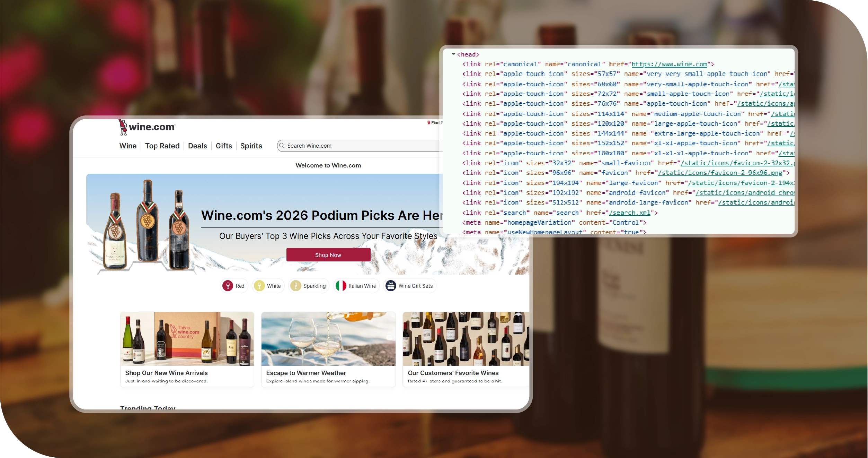Open the Deals menu
This screenshot has width=868, height=458.
coord(197,146)
